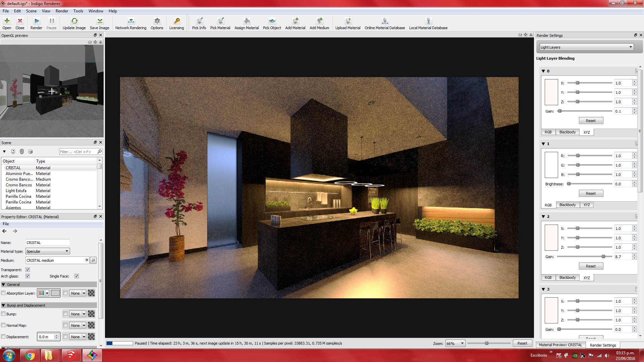Activate the Pick Info tool
Viewport: 644px width, 362px height.
199,23
